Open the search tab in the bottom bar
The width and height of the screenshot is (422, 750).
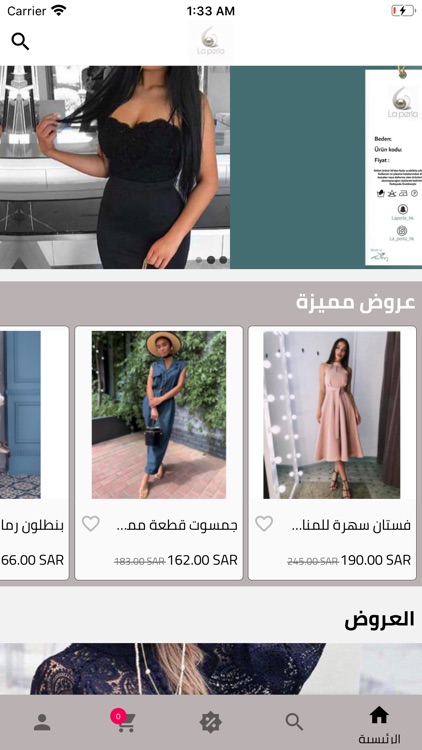pos(294,722)
